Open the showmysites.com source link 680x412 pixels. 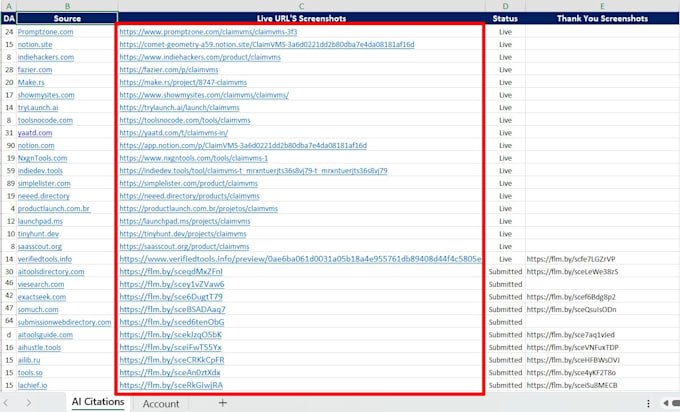[x=46, y=95]
